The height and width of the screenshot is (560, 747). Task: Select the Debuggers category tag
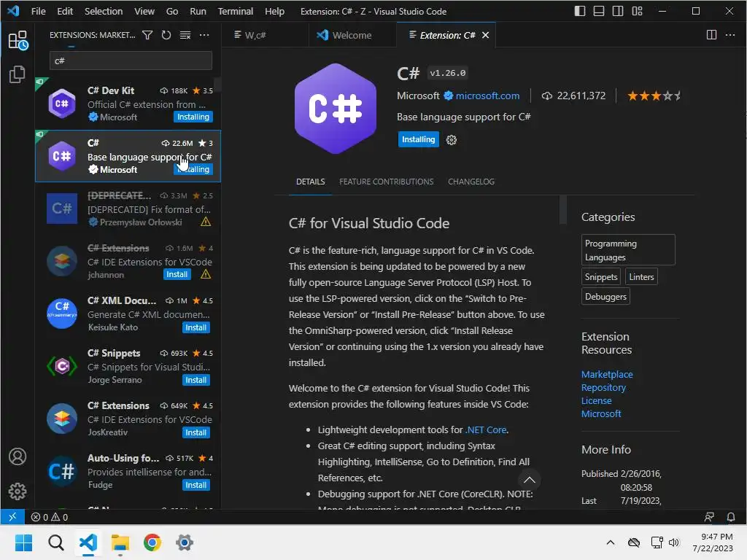[x=605, y=296]
